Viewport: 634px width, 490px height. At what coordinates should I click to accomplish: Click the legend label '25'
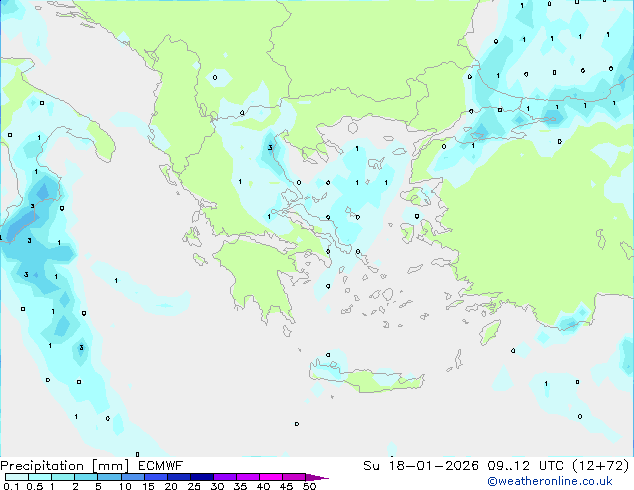[194, 486]
